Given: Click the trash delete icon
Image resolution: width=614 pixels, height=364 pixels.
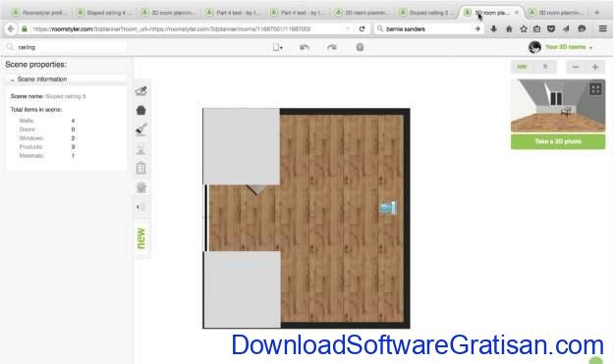Looking at the screenshot, I should (x=360, y=47).
